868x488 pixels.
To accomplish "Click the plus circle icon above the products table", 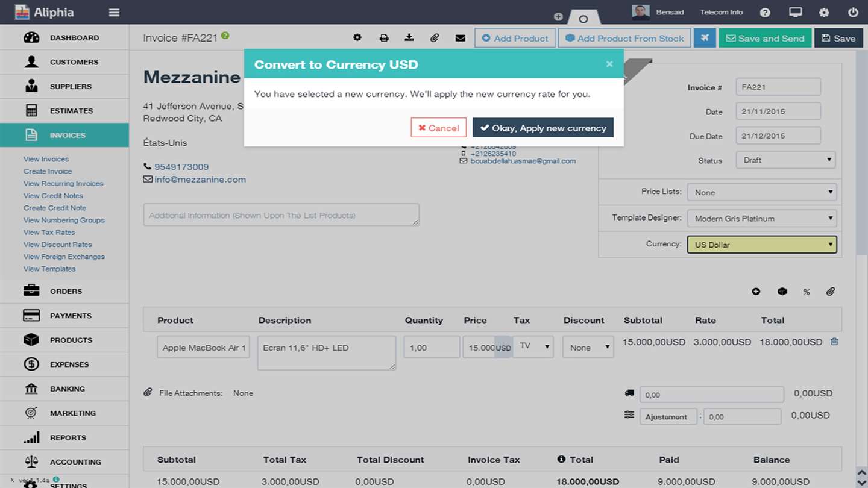I will pyautogui.click(x=756, y=292).
